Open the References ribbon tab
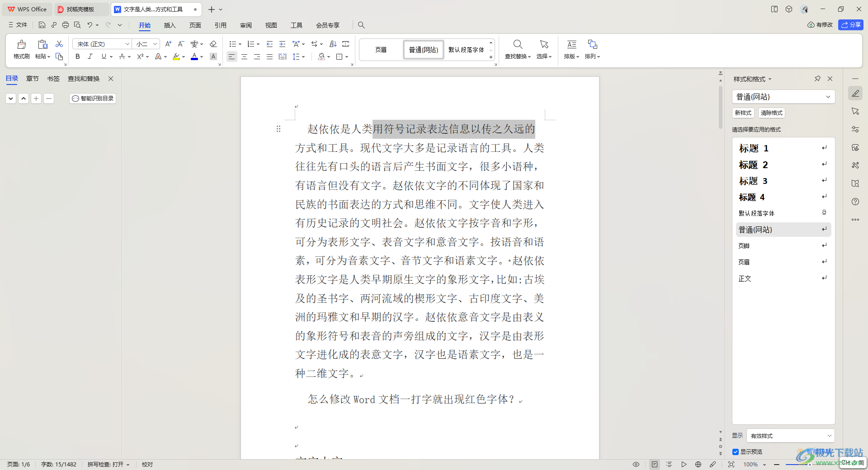 click(220, 25)
